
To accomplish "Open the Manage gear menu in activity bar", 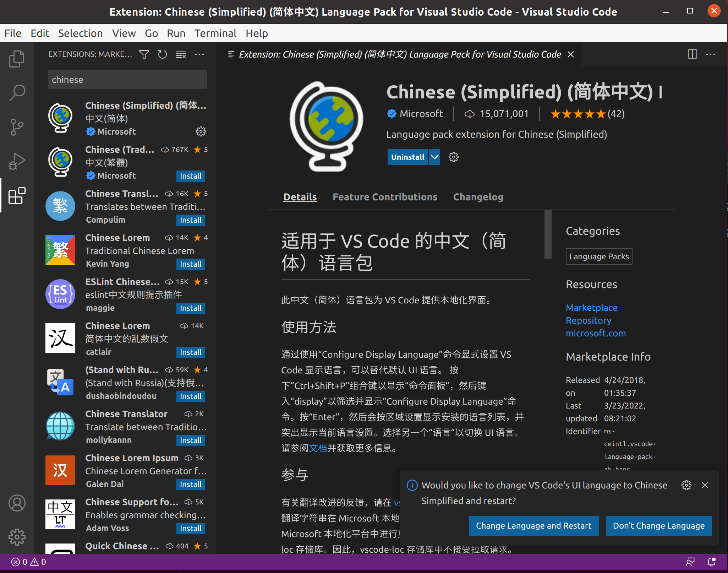I will 17,537.
